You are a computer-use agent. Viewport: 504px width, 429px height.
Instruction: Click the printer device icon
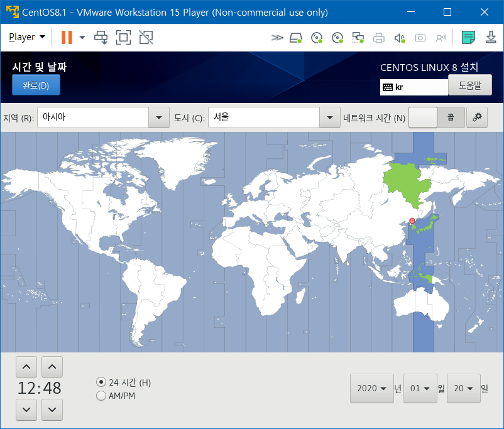pyautogui.click(x=379, y=38)
